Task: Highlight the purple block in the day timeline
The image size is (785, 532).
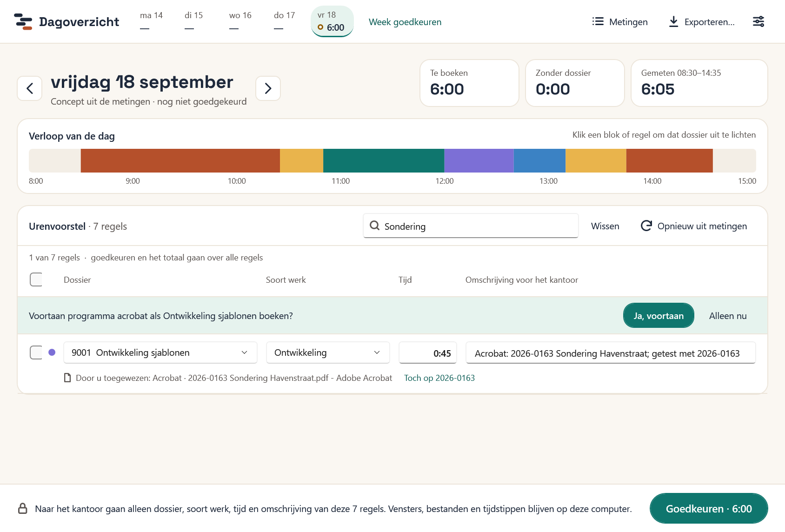Action: click(479, 160)
